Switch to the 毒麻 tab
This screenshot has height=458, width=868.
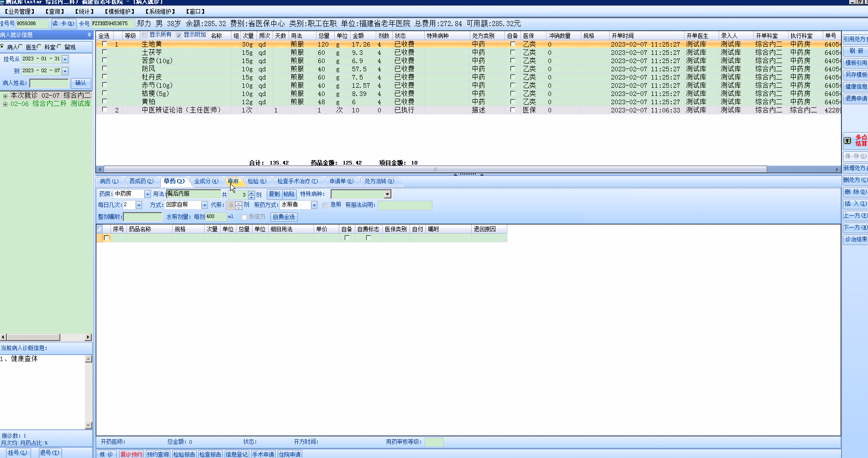click(x=233, y=181)
